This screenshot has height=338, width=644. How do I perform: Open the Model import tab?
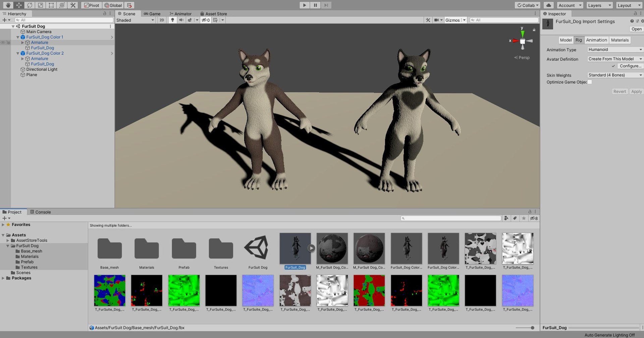pyautogui.click(x=566, y=40)
